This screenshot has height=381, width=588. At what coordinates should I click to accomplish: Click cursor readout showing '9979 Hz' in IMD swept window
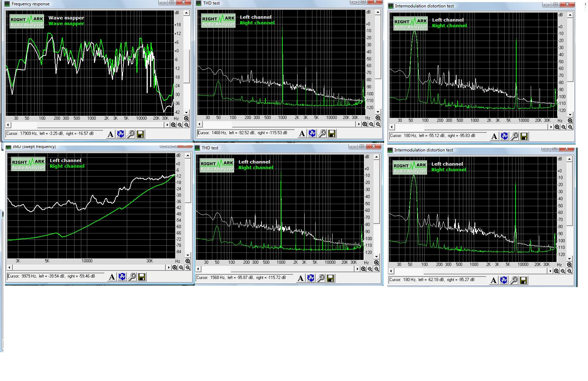point(55,276)
